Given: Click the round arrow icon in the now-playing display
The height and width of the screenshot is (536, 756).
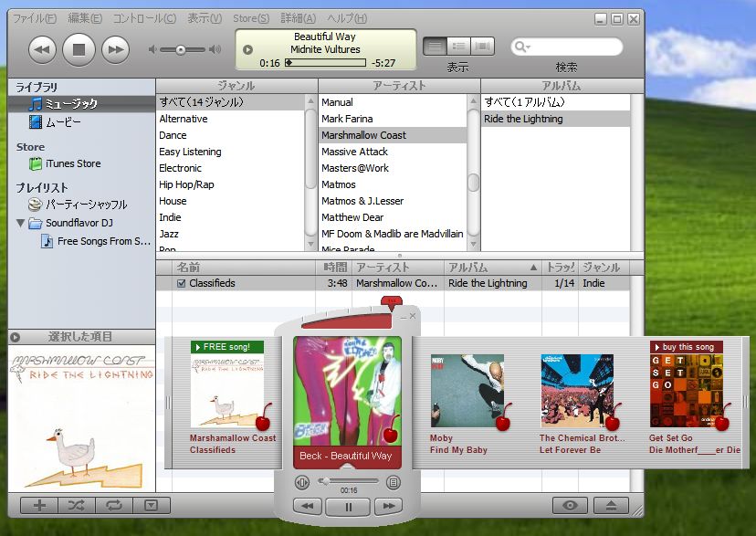Looking at the screenshot, I should [x=247, y=49].
